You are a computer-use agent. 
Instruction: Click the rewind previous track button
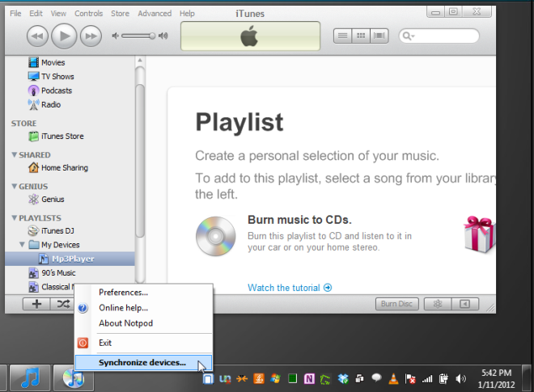tap(37, 36)
